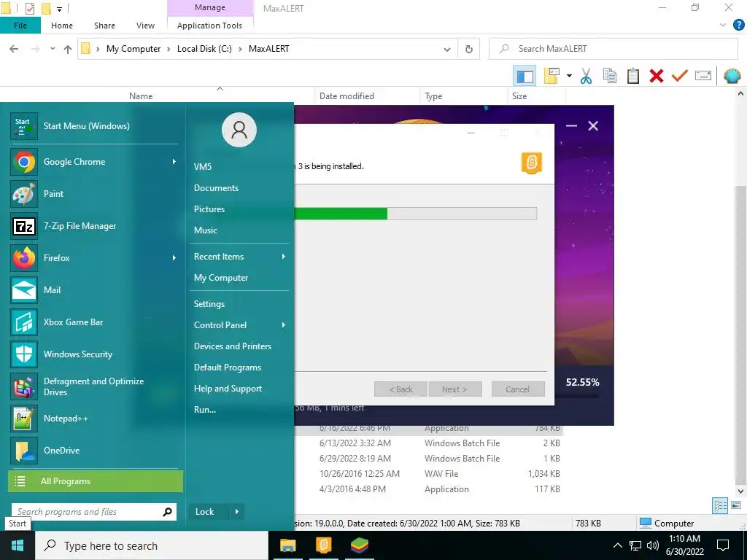Viewport: 747px width, 560px height.
Task: Click the Search MaxALERT box
Action: pyautogui.click(x=613, y=49)
